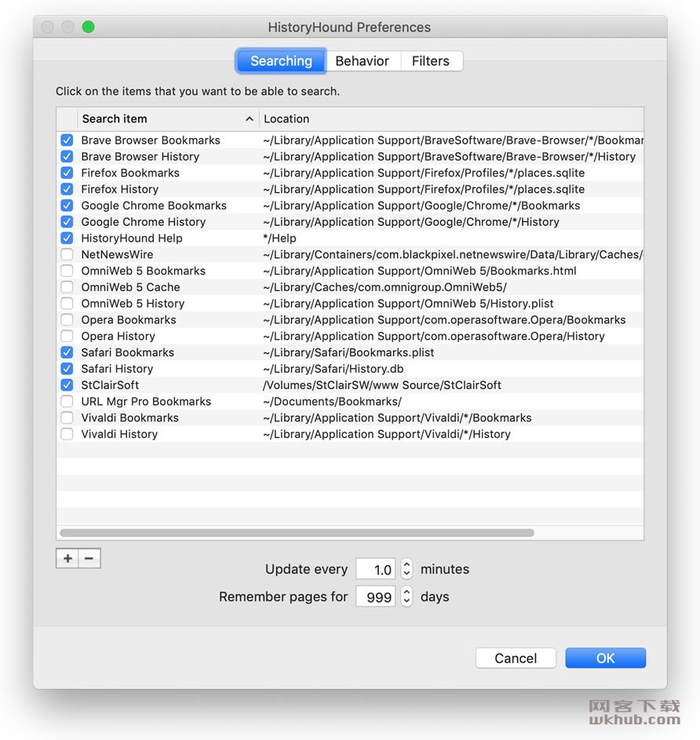Select the Brave Browser Bookmarks row text
This screenshot has height=740, width=700.
(151, 140)
